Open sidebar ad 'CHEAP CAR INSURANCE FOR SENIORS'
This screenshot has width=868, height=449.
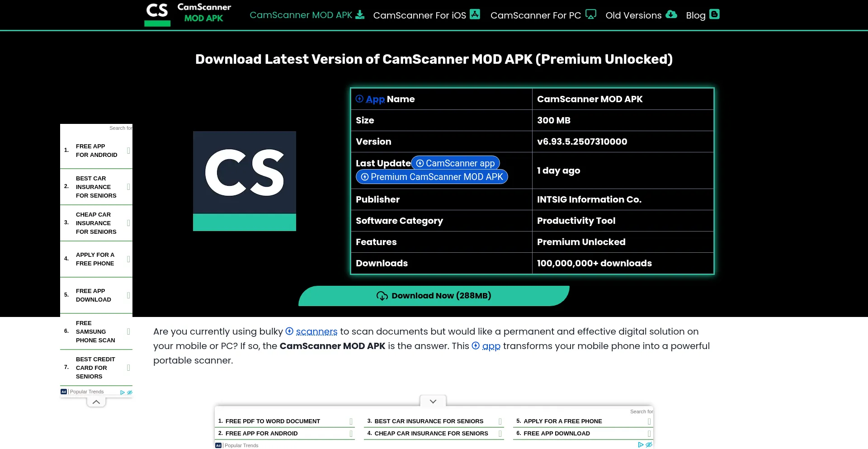pyautogui.click(x=96, y=223)
